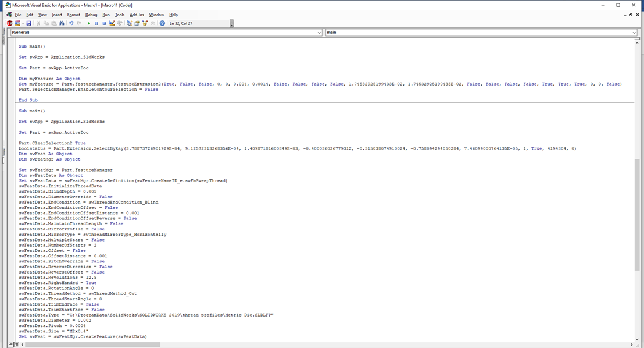This screenshot has height=348, width=644.
Task: Expand the SOLIDWORKS icon dropdown arrow
Action: pyautogui.click(x=23, y=23)
